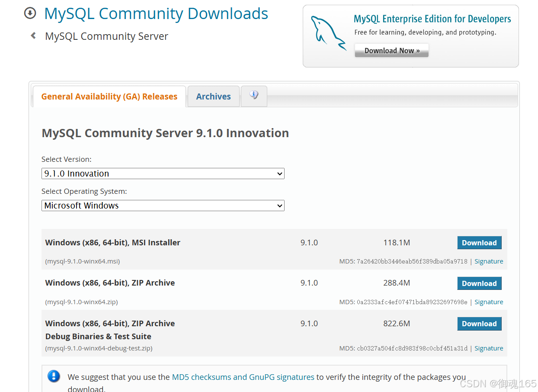Viewport: 538px width, 392px height.
Task: Click 'Free for learning, developing, and prototyping.' text
Action: click(x=425, y=32)
